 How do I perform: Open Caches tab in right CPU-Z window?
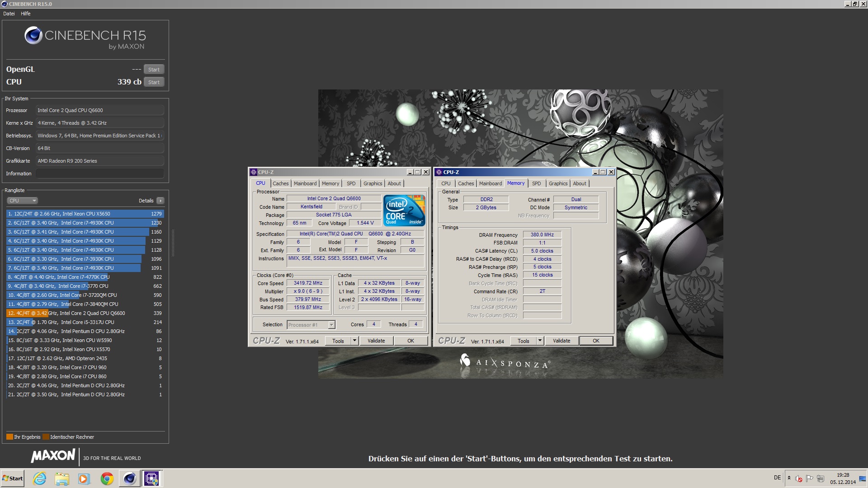466,183
